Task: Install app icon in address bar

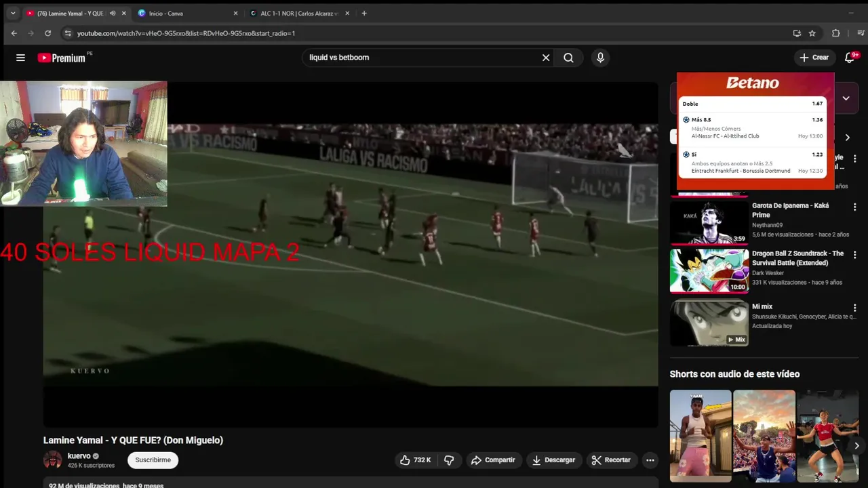Action: pos(797,33)
